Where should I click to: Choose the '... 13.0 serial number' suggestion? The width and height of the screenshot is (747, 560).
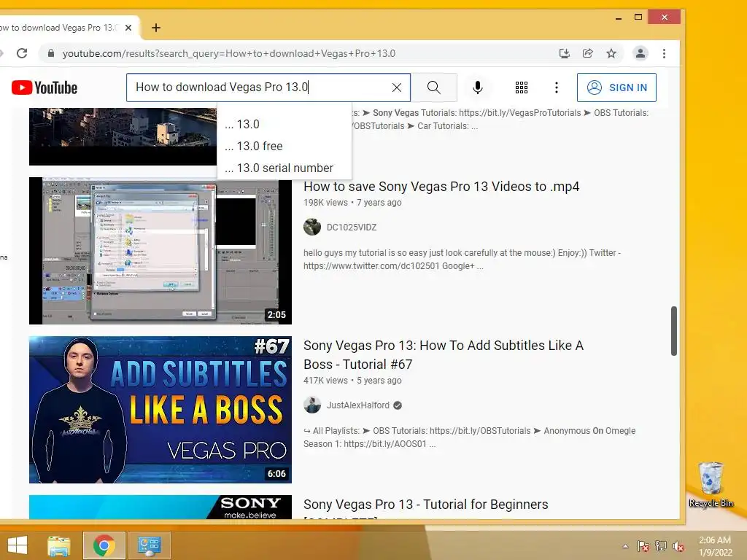point(285,168)
